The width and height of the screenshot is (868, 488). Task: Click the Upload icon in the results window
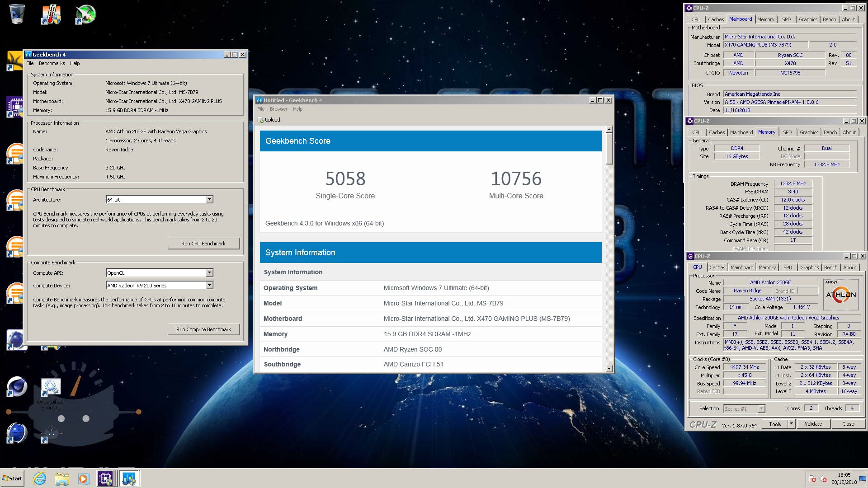[x=260, y=120]
